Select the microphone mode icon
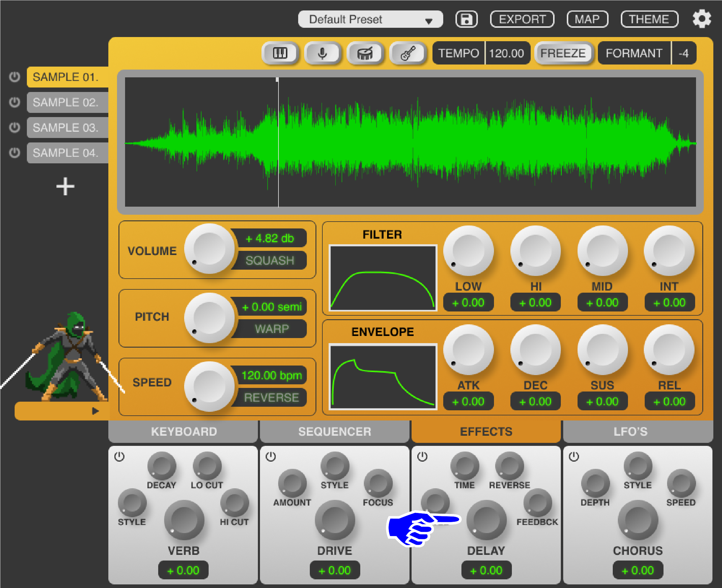Screen dimensions: 722x588 tap(323, 53)
